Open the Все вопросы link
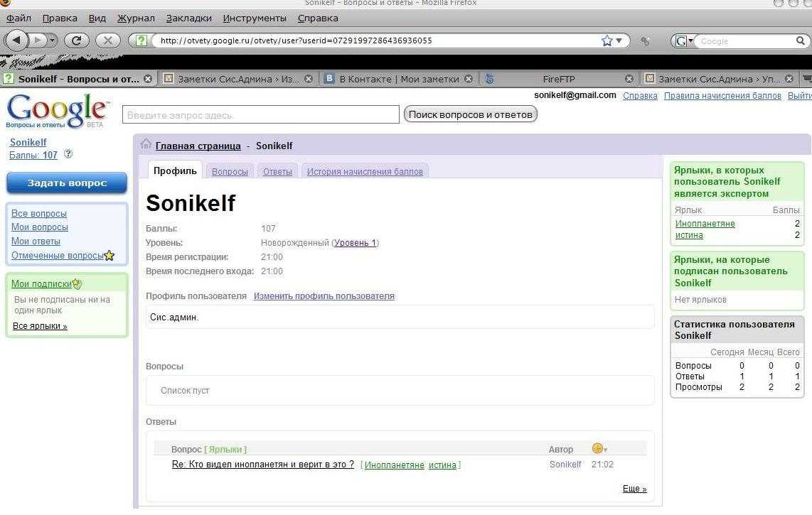The image size is (812, 515). click(39, 213)
